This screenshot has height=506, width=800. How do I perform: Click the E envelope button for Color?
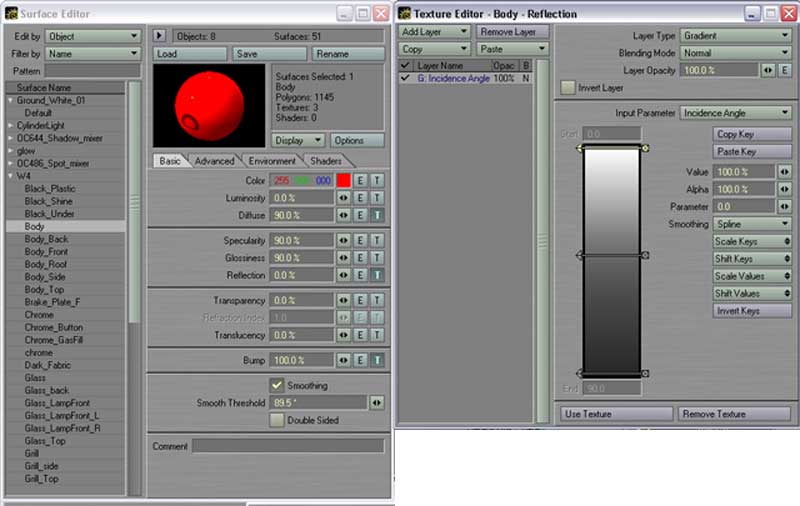coord(360,181)
